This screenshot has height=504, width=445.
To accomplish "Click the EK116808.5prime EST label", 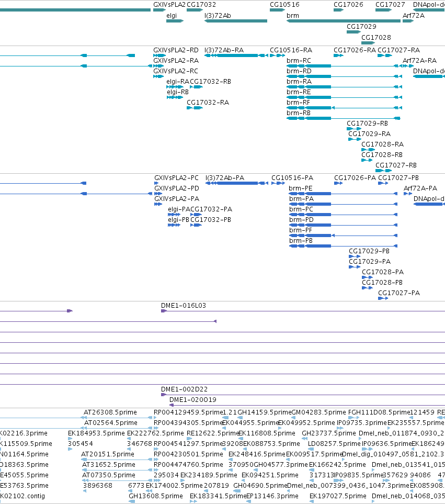I will pos(267,433).
